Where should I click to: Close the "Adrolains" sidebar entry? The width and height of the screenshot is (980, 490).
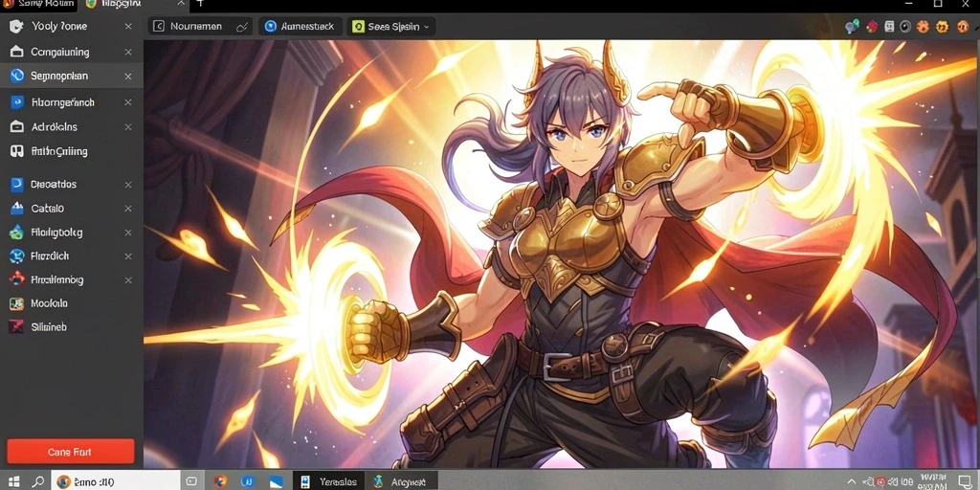tap(128, 127)
